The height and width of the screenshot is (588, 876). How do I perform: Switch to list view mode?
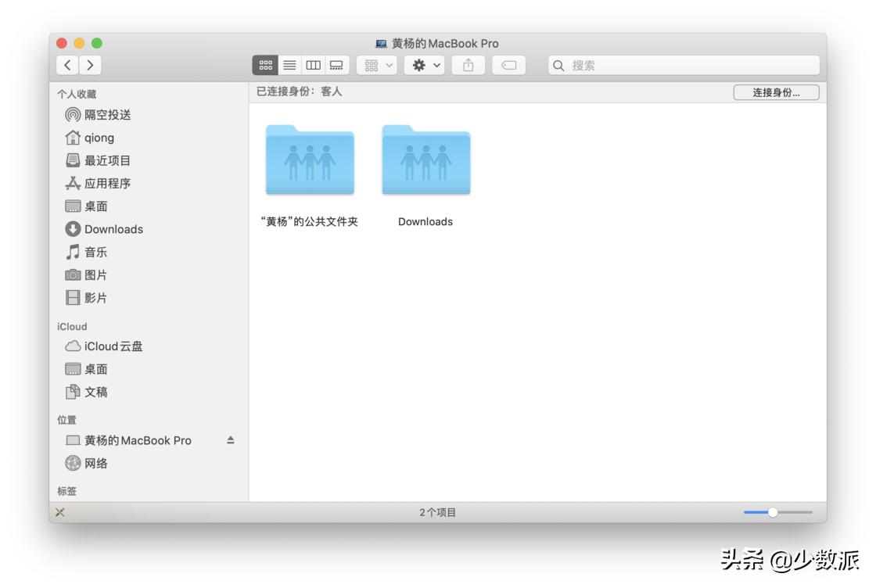click(x=289, y=66)
